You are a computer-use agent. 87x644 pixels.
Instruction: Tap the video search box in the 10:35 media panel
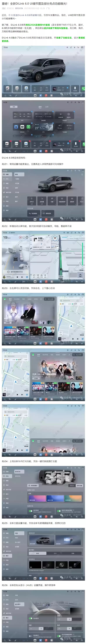[49, 299]
